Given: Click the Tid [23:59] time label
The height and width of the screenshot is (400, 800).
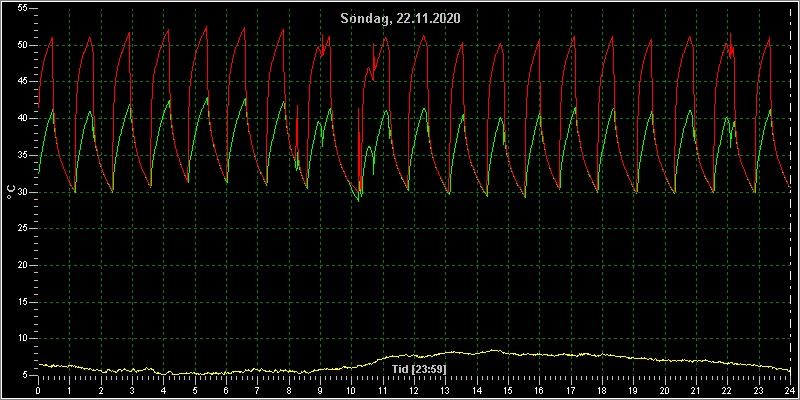Looking at the screenshot, I should (x=419, y=368).
